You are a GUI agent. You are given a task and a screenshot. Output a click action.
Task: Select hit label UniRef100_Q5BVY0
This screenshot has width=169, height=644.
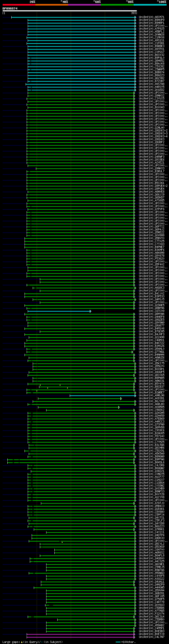pyautogui.click(x=152, y=238)
